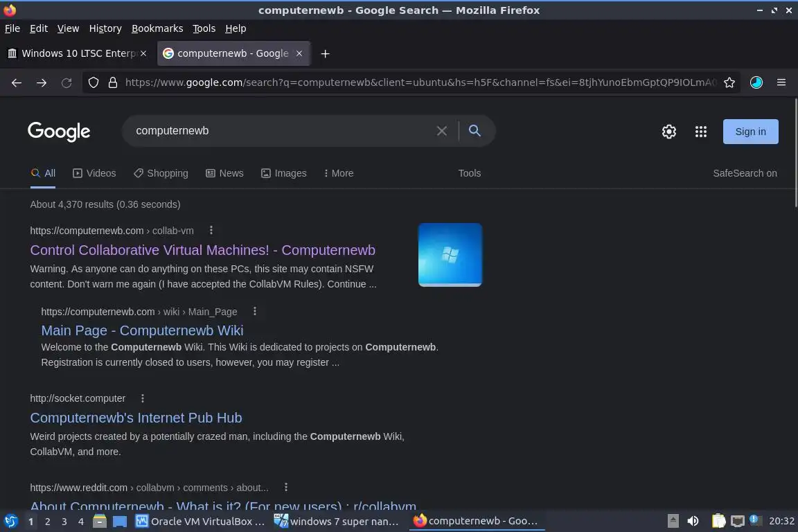Switch to workspace 2 in taskbar
The image size is (798, 532).
coord(47,522)
